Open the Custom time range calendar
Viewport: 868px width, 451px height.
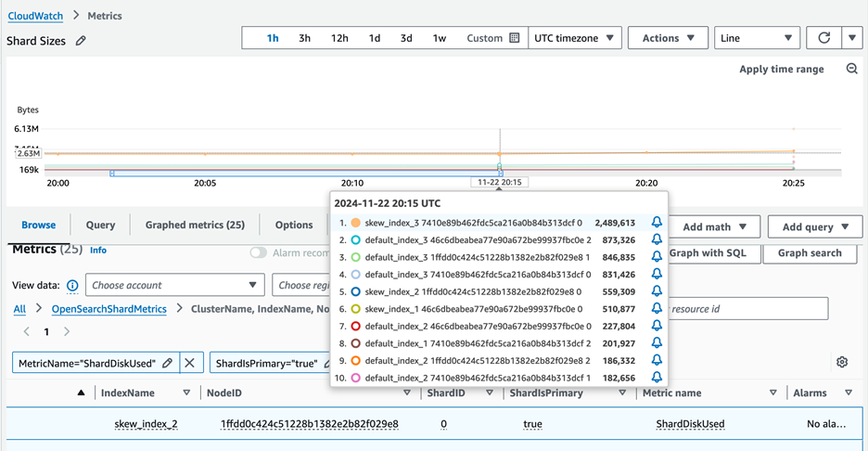(x=492, y=38)
